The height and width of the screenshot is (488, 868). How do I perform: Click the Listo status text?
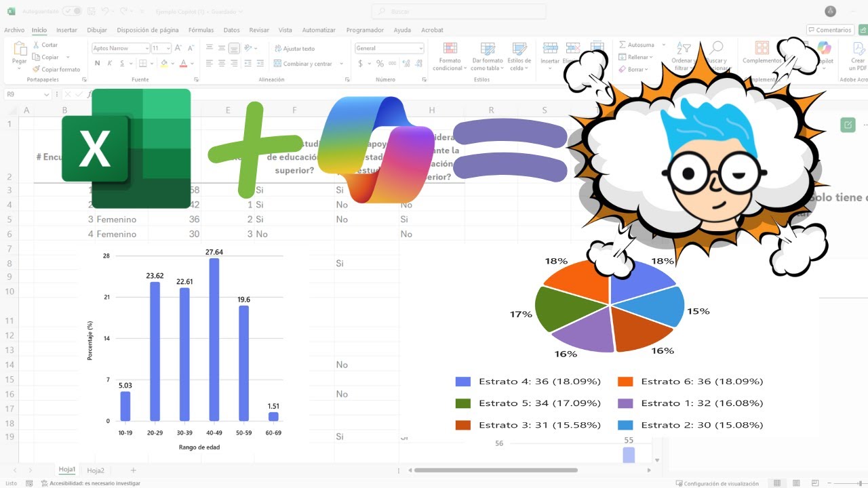pyautogui.click(x=11, y=483)
